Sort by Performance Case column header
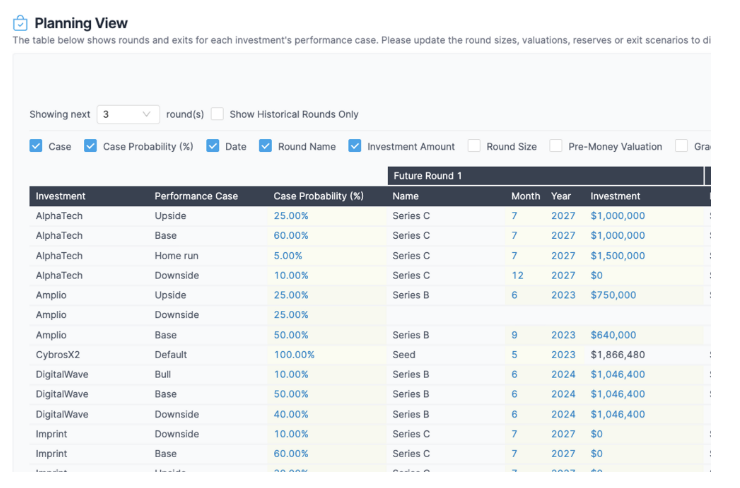The image size is (740, 488). pyautogui.click(x=196, y=196)
